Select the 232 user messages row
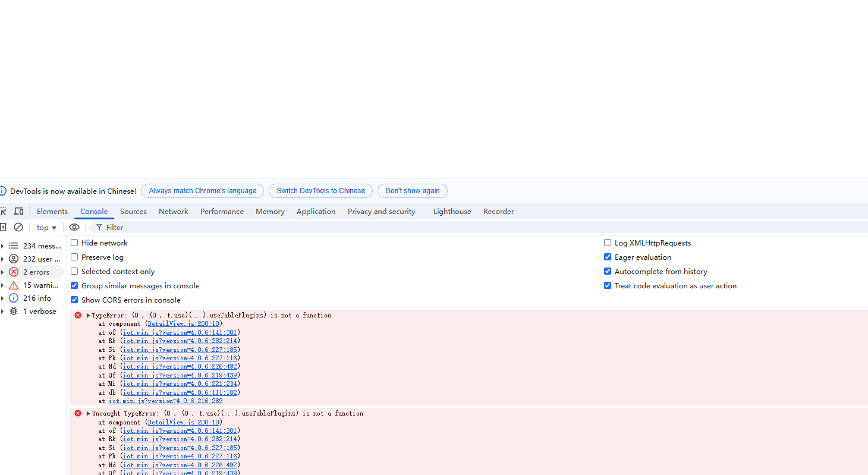Screen dimensions: 868x475 [x=32, y=259]
